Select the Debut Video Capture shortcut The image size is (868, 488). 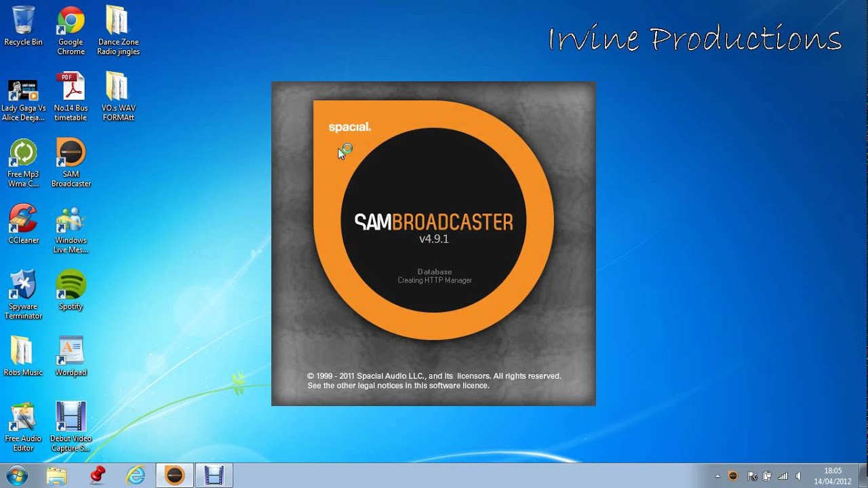pyautogui.click(x=71, y=427)
